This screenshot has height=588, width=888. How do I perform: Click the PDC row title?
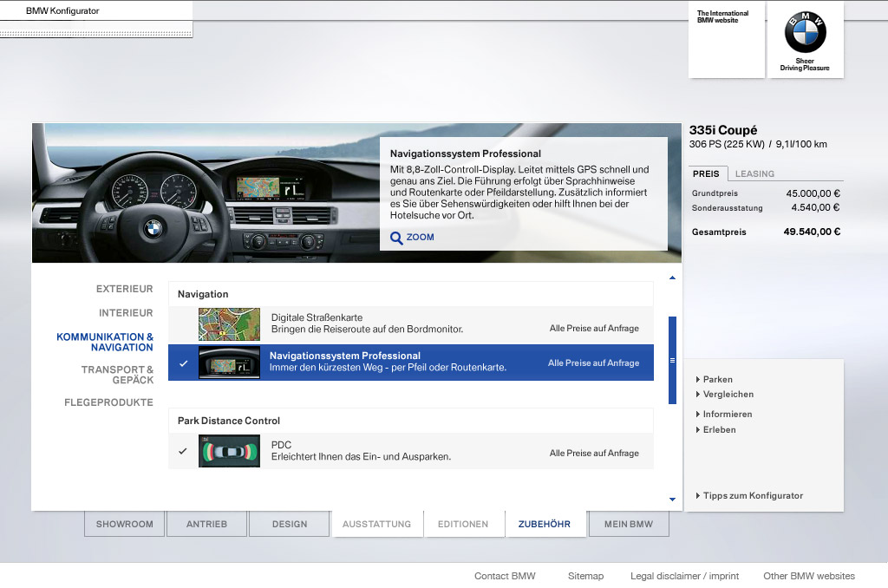(281, 445)
